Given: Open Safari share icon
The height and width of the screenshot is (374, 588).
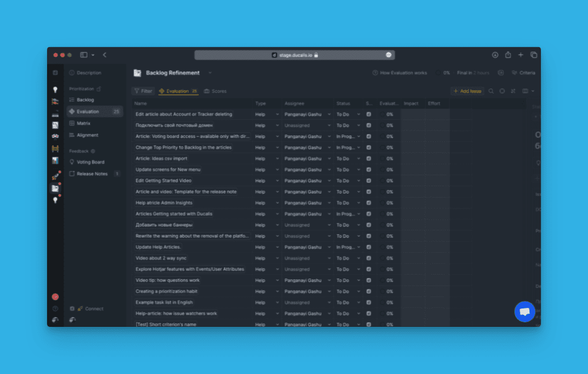Looking at the screenshot, I should click(x=508, y=55).
